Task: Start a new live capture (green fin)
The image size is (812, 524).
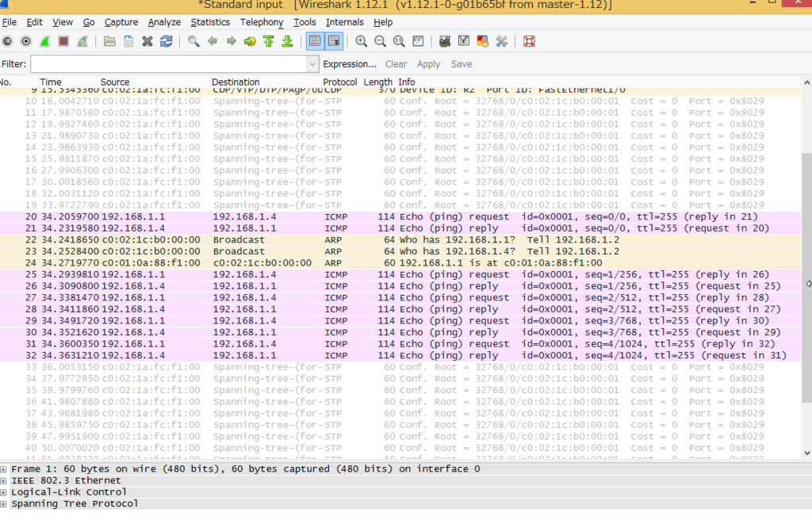Action: tap(45, 41)
